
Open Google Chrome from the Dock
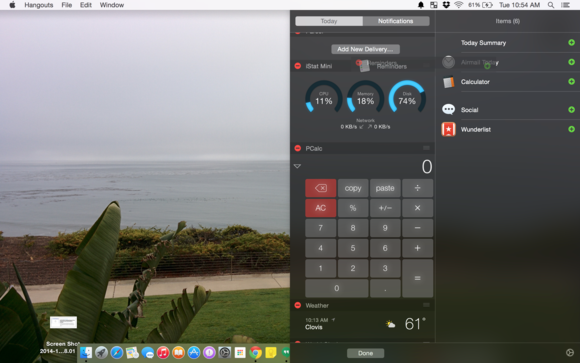[255, 353]
